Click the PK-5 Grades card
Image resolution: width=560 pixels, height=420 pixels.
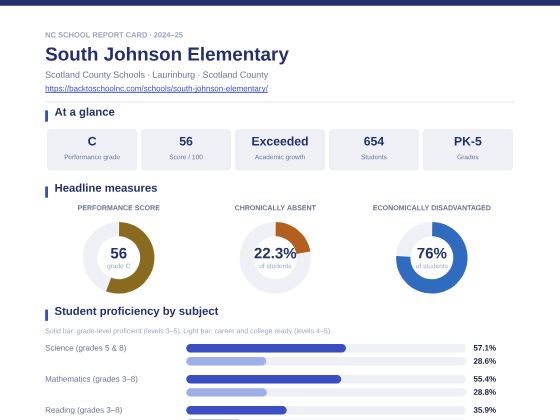(468, 150)
